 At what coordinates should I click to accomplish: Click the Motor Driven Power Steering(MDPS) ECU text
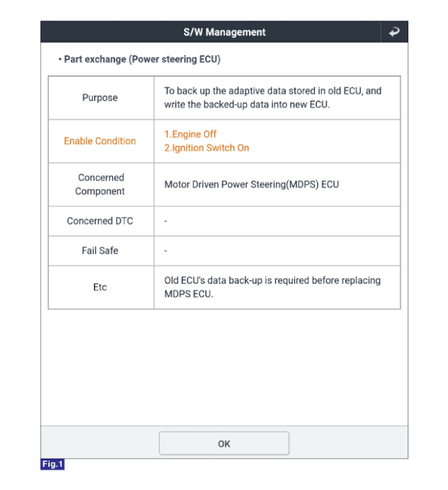point(251,184)
